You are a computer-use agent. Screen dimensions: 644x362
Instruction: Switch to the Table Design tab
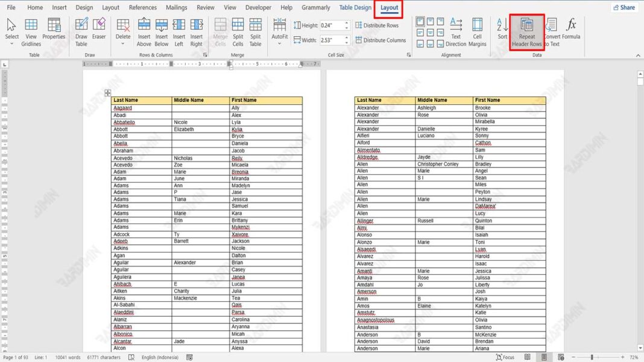click(355, 8)
